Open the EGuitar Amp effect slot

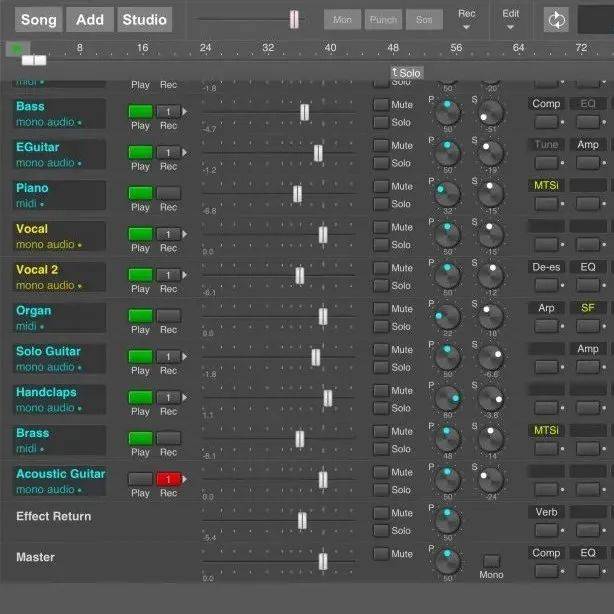[x=588, y=144]
